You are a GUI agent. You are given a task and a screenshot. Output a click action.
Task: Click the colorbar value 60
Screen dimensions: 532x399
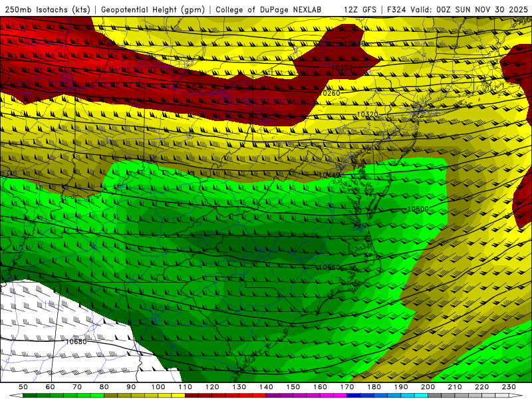point(51,387)
